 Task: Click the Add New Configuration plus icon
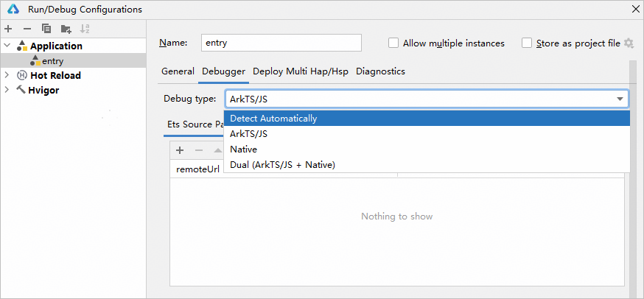tap(8, 29)
